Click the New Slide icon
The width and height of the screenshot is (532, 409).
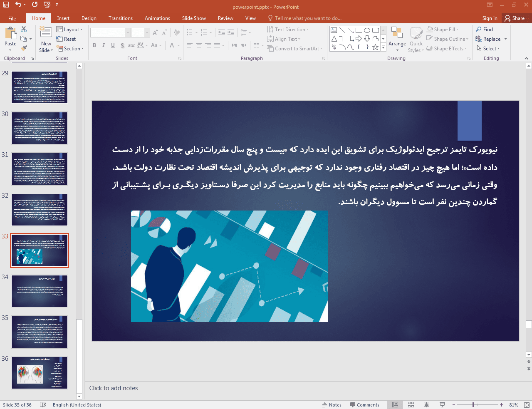point(46,32)
